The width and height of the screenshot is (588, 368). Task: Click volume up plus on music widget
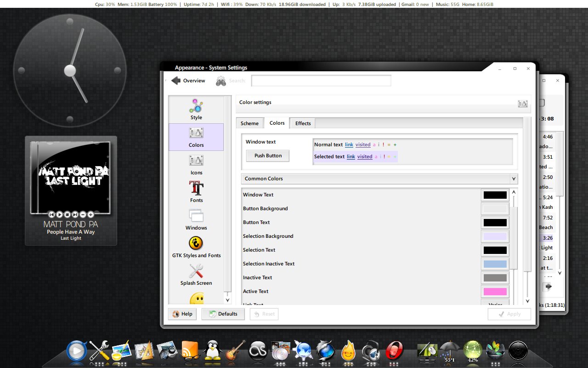click(90, 214)
